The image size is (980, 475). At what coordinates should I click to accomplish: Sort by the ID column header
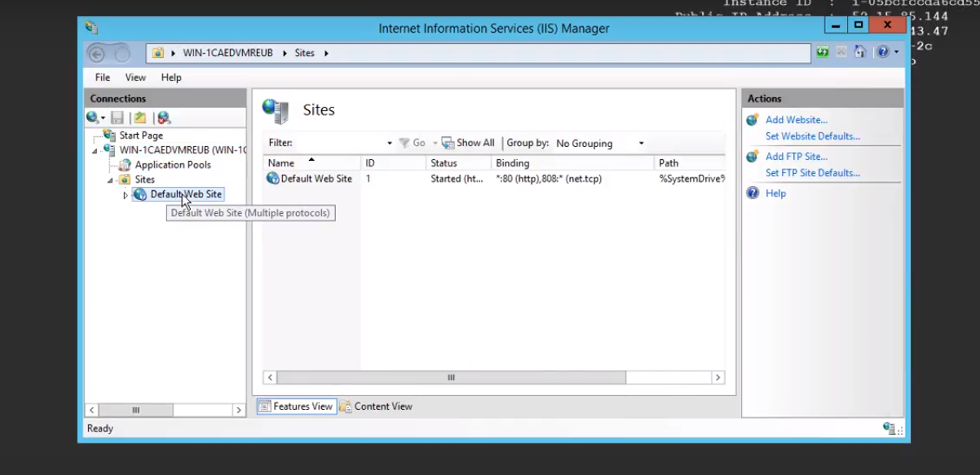[x=393, y=163]
